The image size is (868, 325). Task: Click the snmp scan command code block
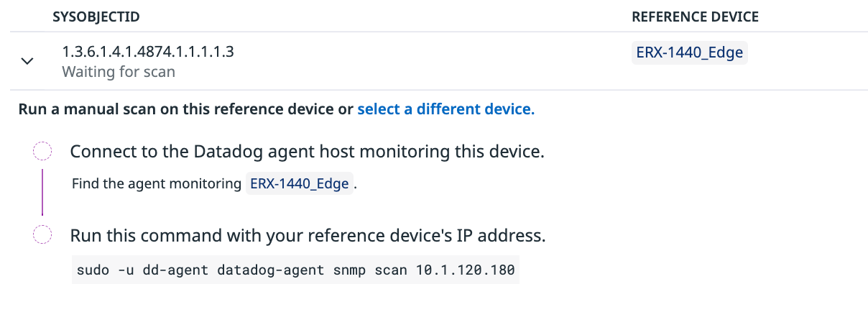(295, 271)
